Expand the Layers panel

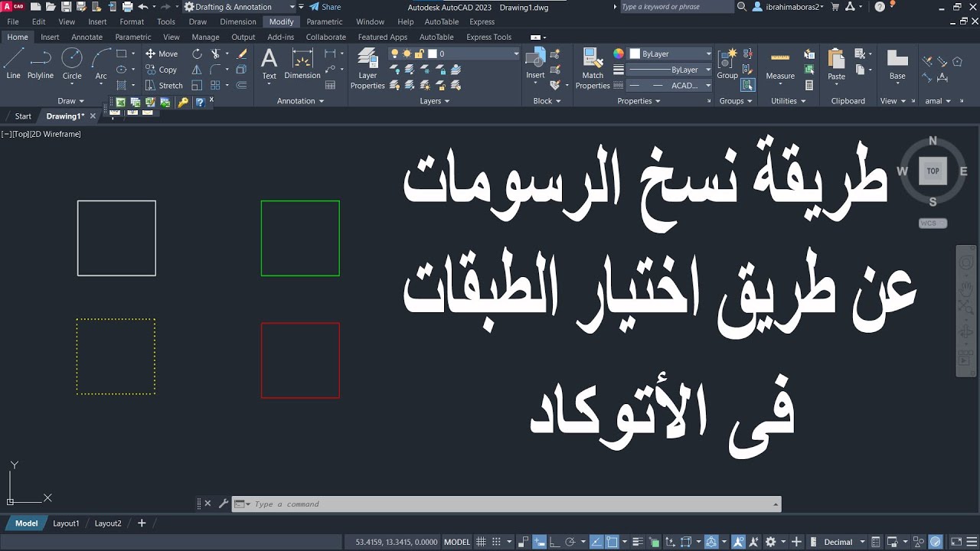(435, 101)
